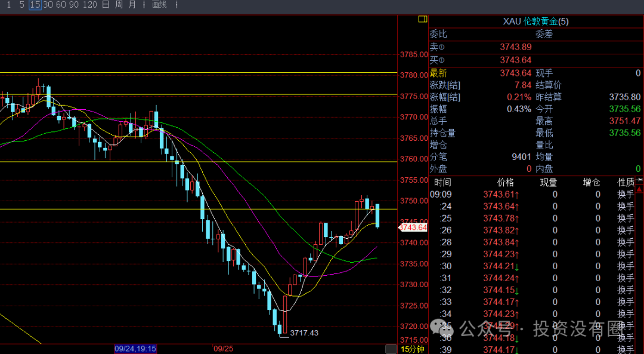
Task: Click the 涨幅[结] value 0.21%
Action: click(519, 97)
